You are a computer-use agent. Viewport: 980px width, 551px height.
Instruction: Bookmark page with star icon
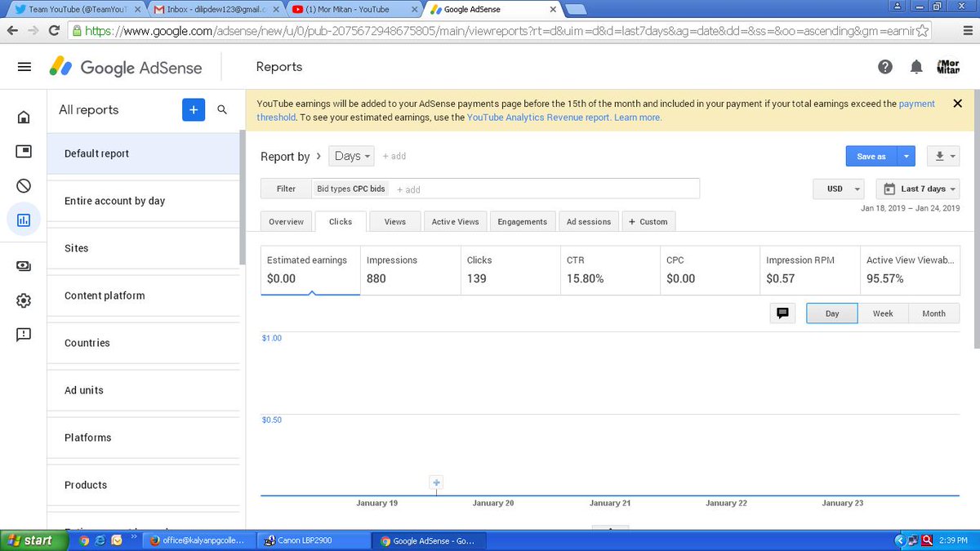pos(922,30)
